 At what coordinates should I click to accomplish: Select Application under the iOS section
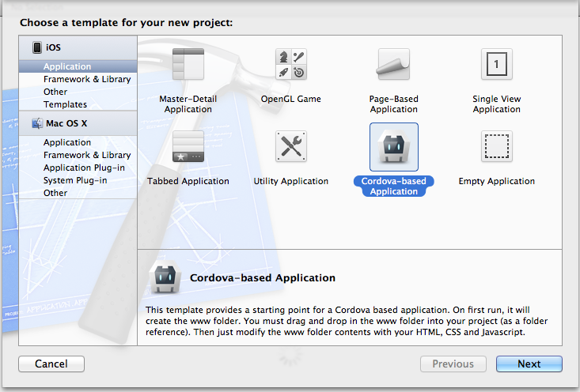[67, 67]
